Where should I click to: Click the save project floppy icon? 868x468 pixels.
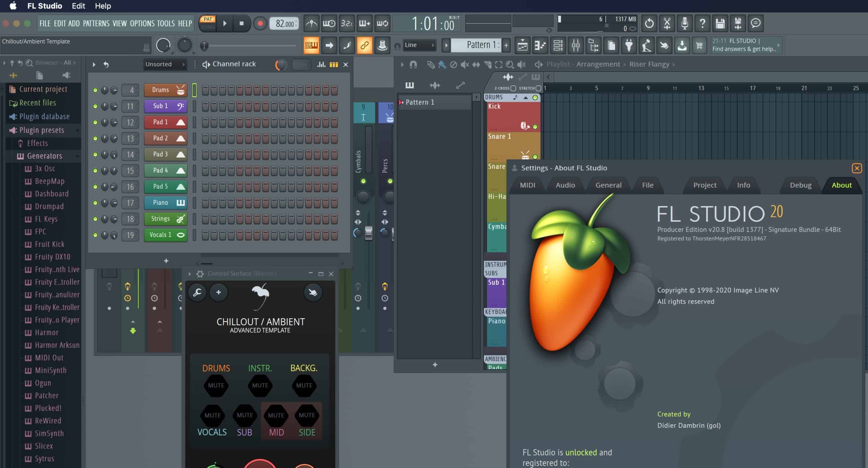tap(720, 23)
